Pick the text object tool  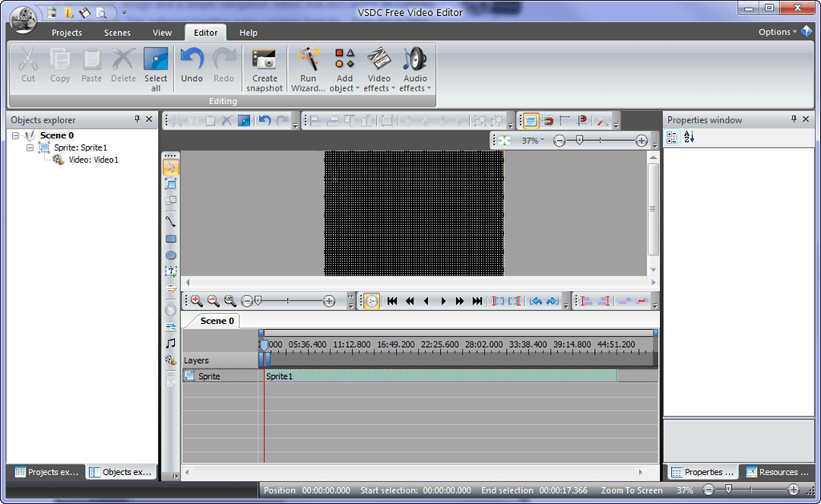coord(171,272)
